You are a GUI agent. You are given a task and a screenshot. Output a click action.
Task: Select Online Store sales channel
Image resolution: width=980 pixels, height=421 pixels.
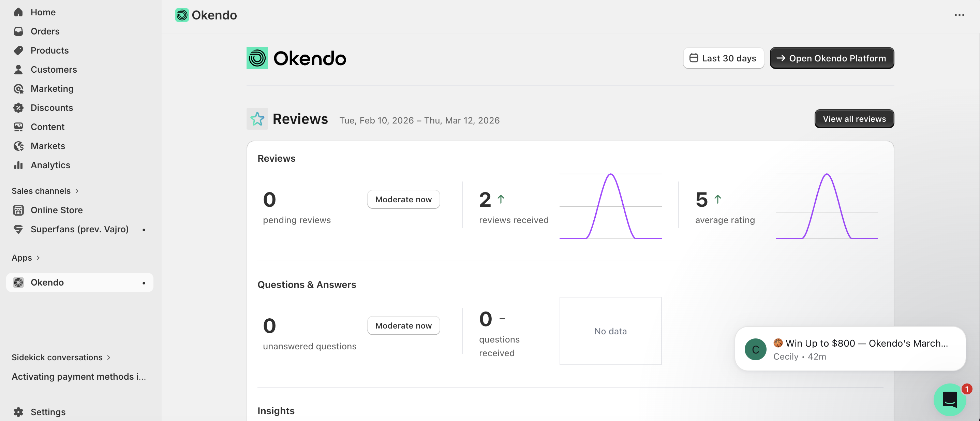click(56, 210)
